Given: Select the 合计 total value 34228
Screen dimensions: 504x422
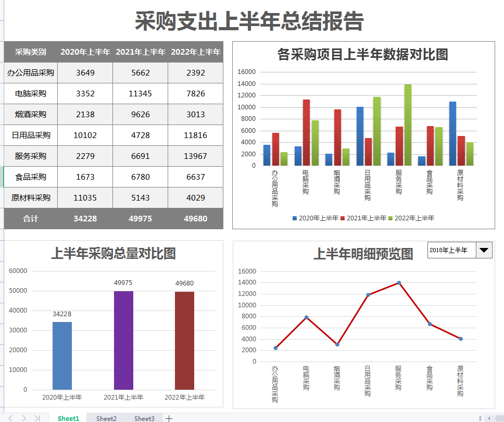Looking at the screenshot, I should click(85, 218).
